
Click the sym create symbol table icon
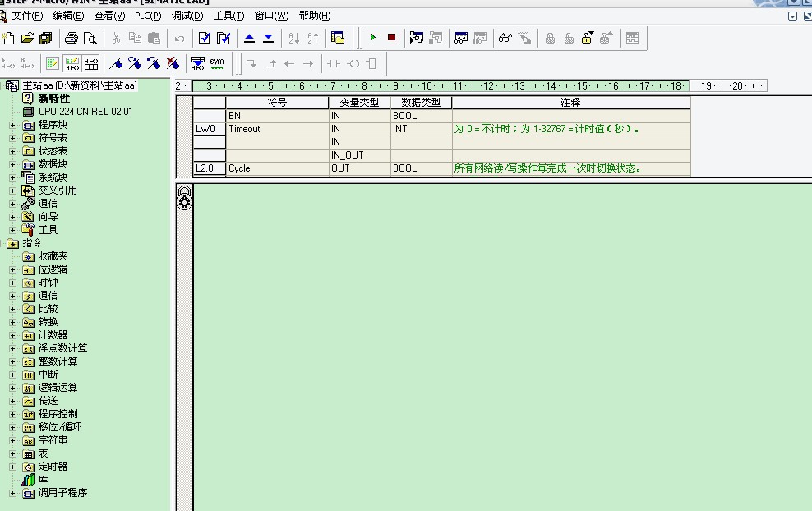click(x=217, y=63)
